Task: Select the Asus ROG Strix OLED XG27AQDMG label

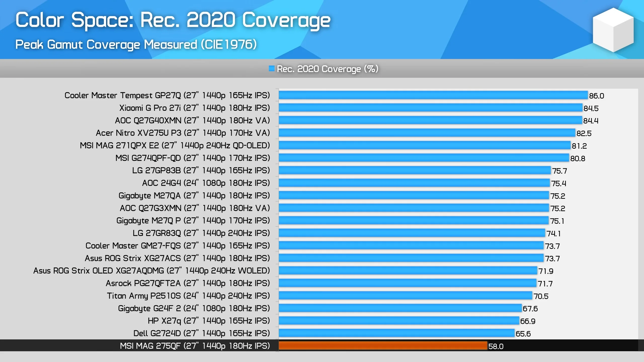Action: [151, 271]
